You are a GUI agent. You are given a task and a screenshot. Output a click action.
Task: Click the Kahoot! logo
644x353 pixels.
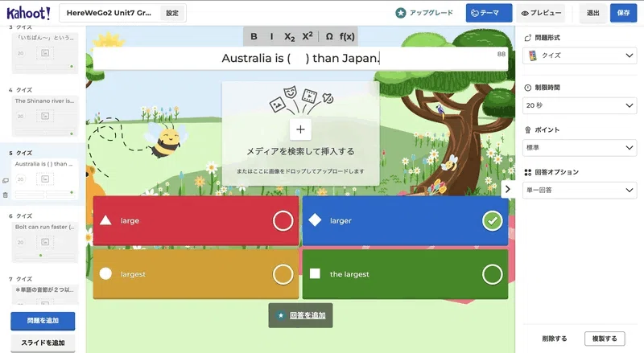coord(28,13)
